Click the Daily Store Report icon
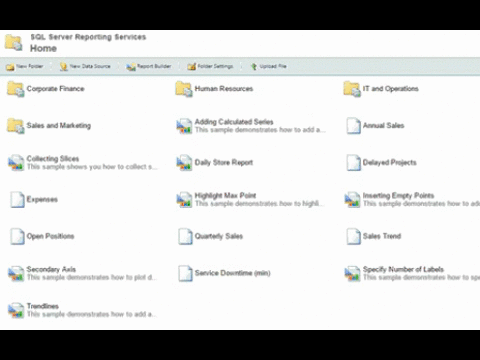Viewport: 480px width, 360px height. click(184, 163)
